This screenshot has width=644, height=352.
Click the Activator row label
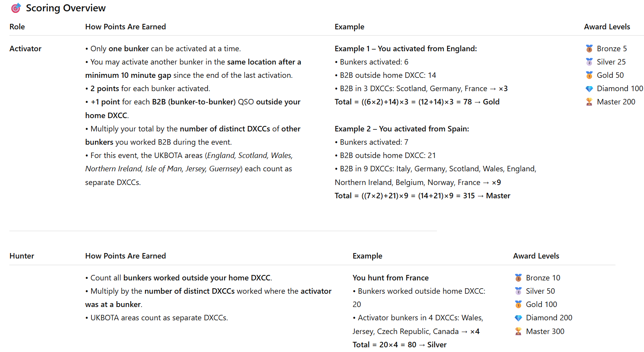(25, 48)
